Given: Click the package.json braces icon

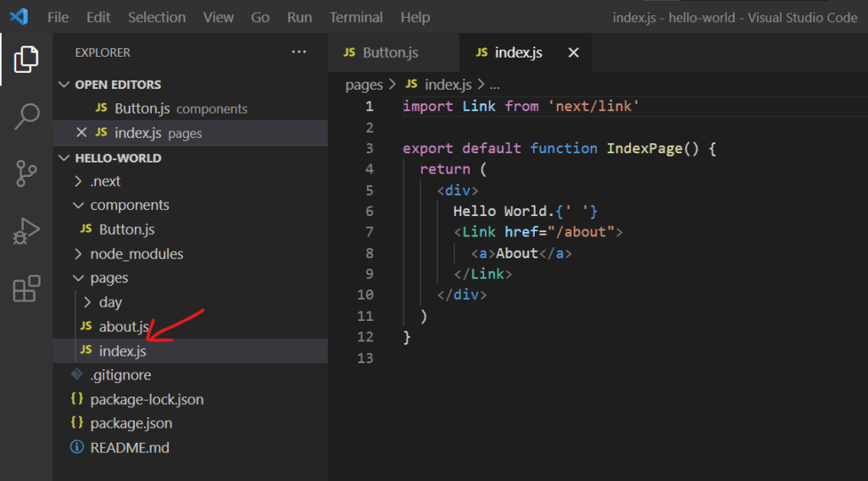Looking at the screenshot, I should pos(77,423).
